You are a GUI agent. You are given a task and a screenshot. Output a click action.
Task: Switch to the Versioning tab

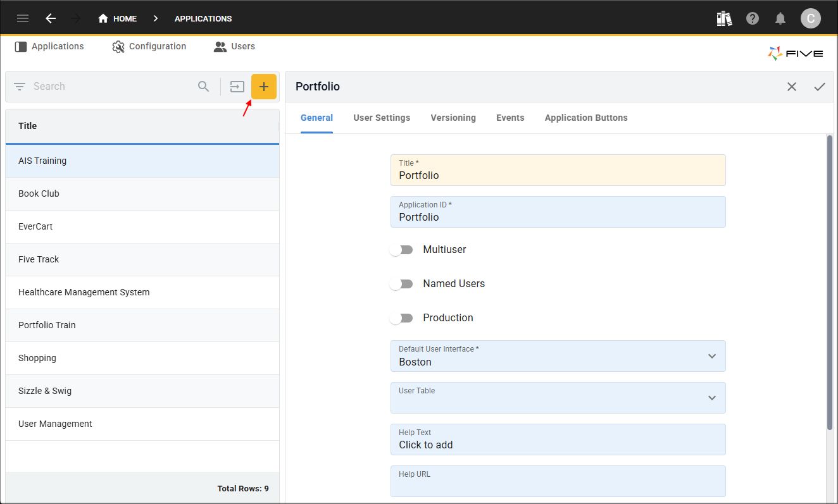[453, 118]
